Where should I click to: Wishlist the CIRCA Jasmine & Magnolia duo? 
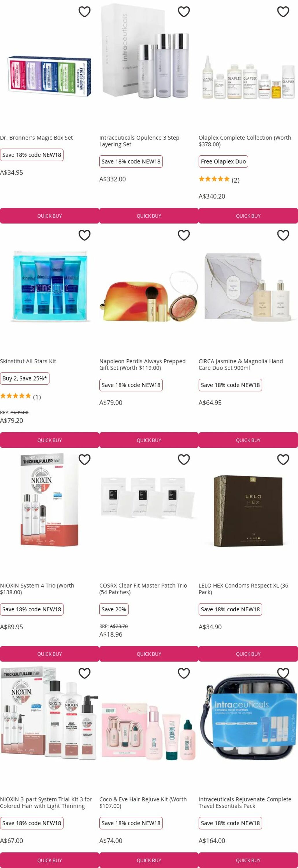pyautogui.click(x=283, y=235)
